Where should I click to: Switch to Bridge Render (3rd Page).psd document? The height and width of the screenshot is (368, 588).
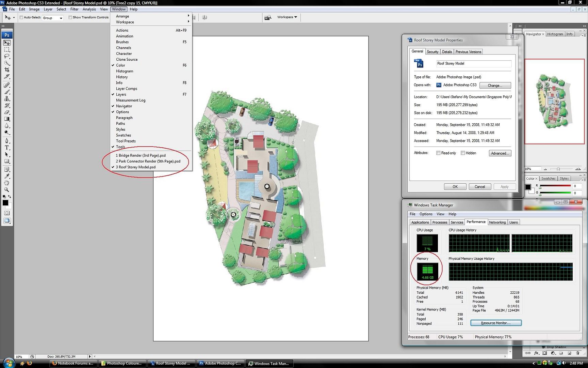(x=151, y=155)
